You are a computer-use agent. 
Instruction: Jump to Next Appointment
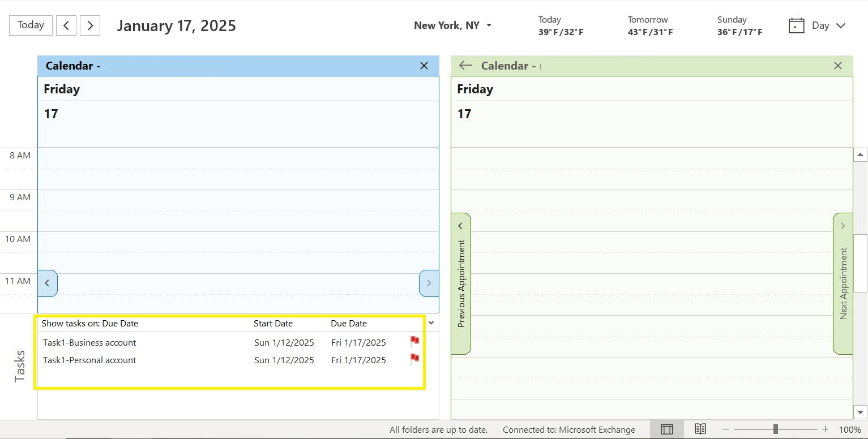[843, 283]
